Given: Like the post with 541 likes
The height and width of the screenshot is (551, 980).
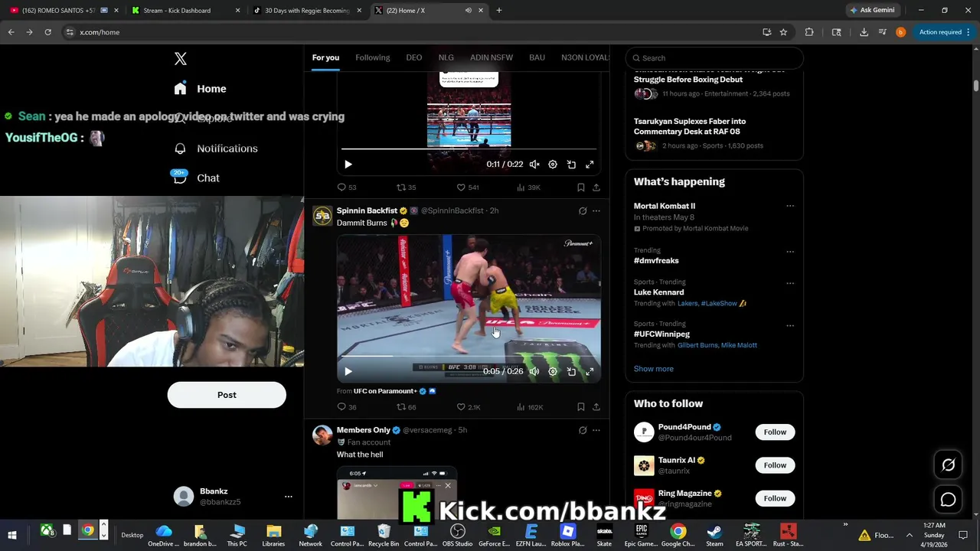Looking at the screenshot, I should tap(468, 187).
